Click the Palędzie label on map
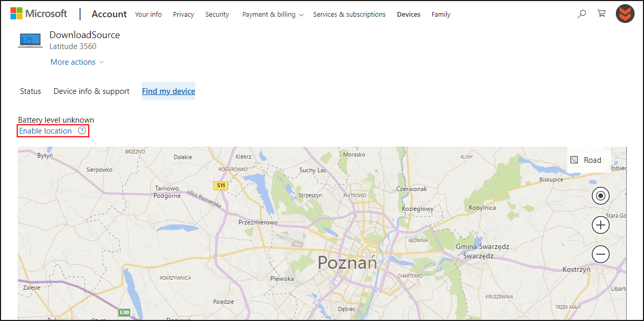 (x=223, y=302)
